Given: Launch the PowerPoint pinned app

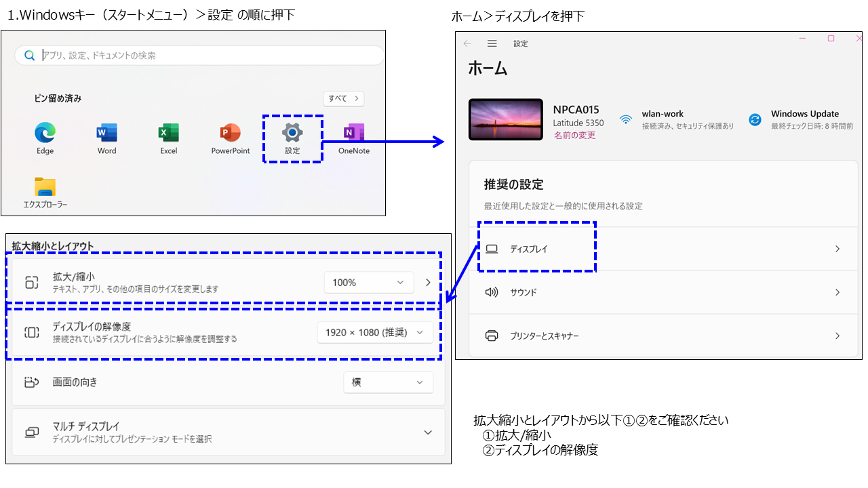Looking at the screenshot, I should coord(231,133).
